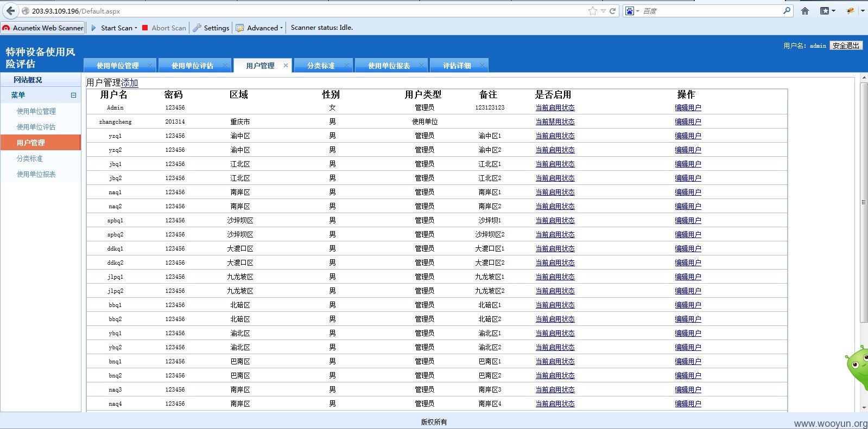This screenshot has width=868, height=429.
Task: Close the 用户管理 tab with its X
Action: [286, 65]
